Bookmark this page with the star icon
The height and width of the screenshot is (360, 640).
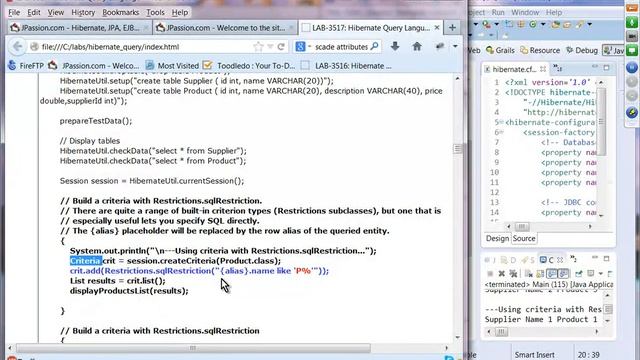258,47
